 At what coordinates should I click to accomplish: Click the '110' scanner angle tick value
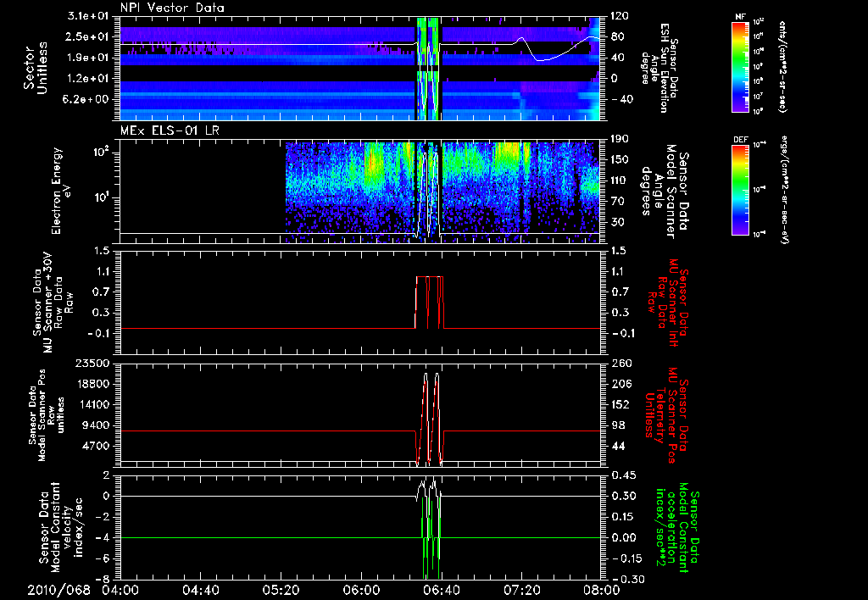(x=620, y=181)
